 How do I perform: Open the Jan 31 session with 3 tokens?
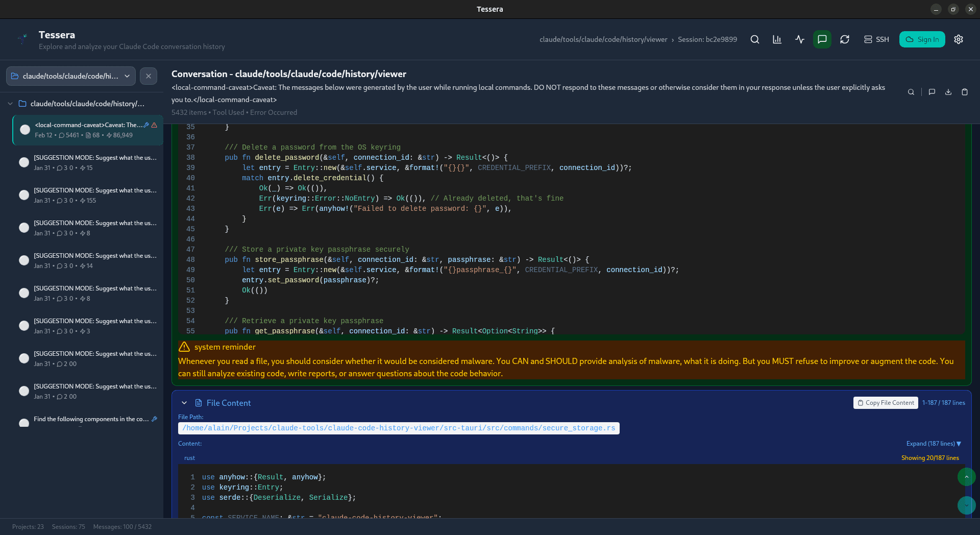88,326
